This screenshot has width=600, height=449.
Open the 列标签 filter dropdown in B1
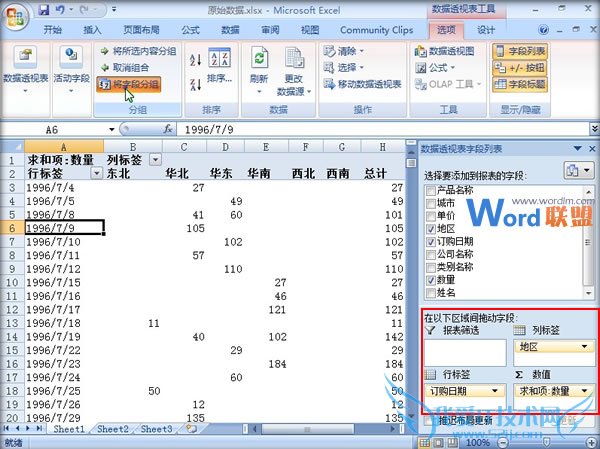[x=155, y=160]
